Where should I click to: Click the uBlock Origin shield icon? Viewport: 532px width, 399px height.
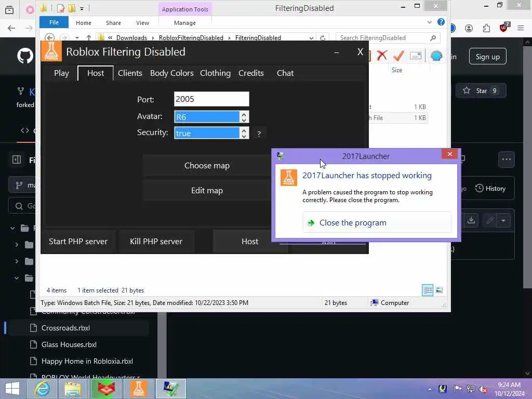click(x=504, y=27)
